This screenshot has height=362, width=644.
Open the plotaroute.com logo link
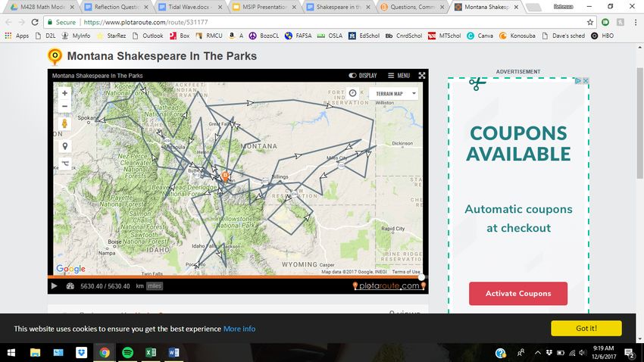click(389, 286)
